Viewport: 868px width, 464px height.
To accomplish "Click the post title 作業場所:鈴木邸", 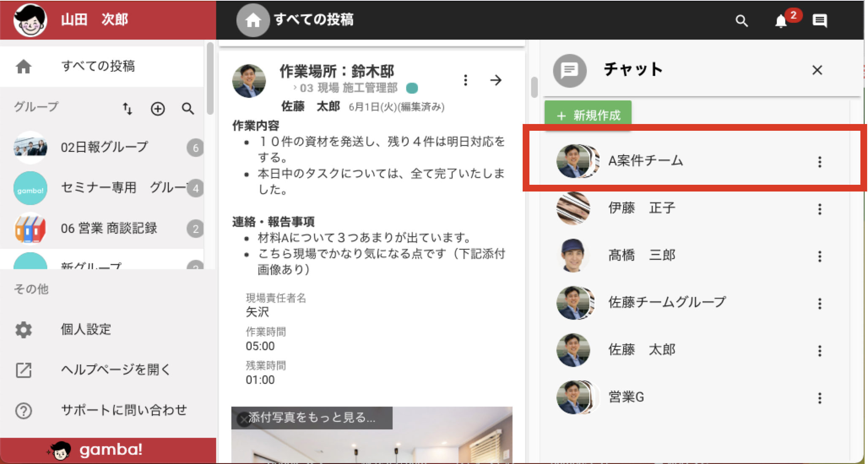I will point(336,71).
